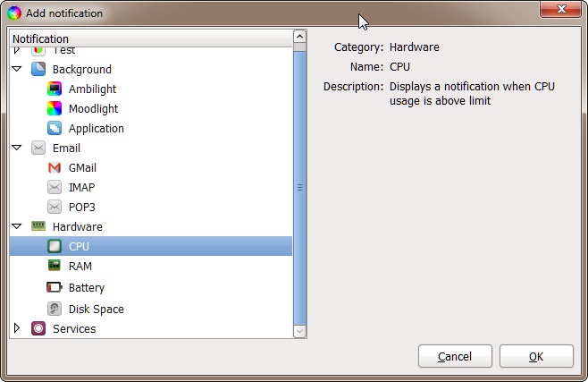Select the RAM memory chip icon
This screenshot has height=382, width=588.
pos(55,266)
